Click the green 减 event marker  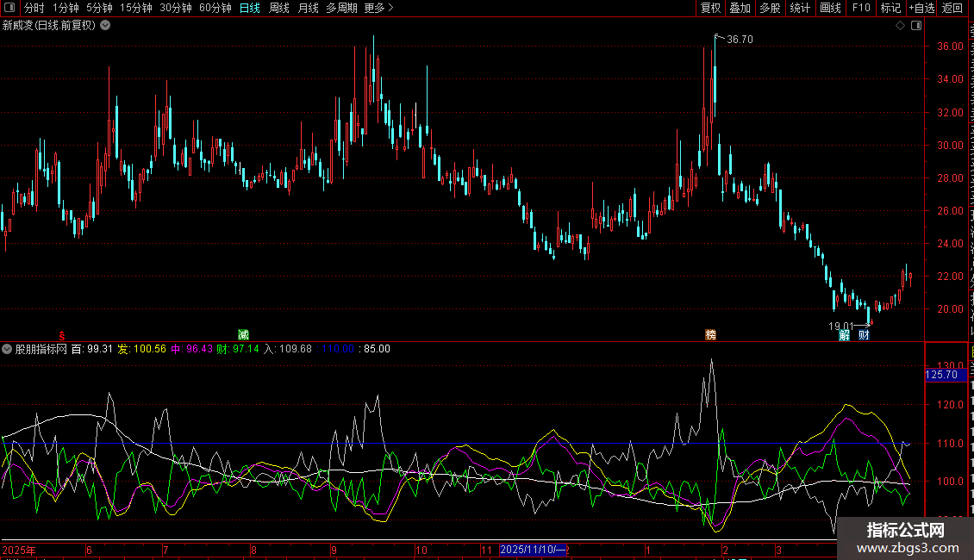pos(243,335)
